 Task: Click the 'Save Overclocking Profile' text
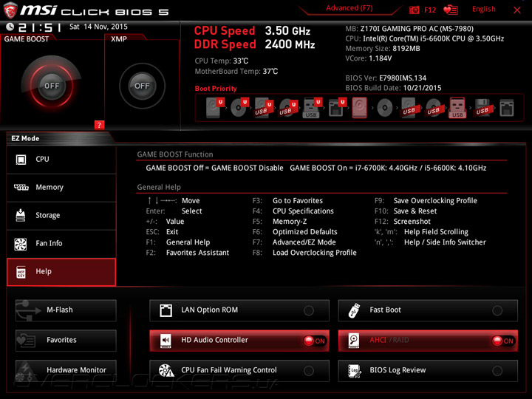click(435, 201)
